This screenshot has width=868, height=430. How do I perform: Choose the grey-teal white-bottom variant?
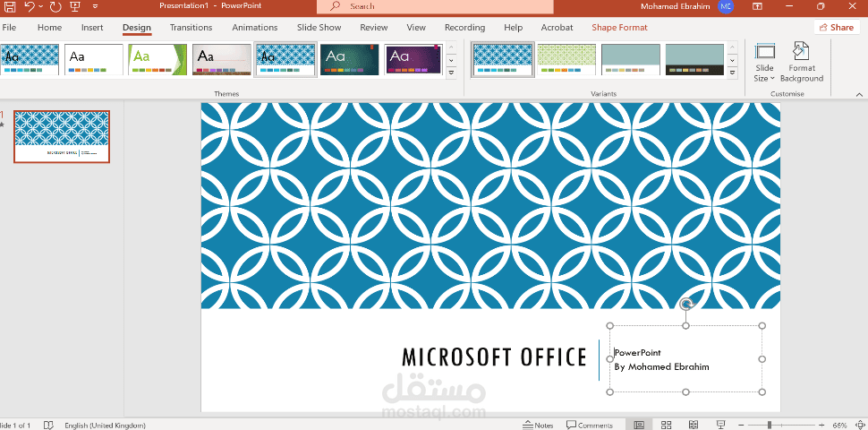(631, 59)
